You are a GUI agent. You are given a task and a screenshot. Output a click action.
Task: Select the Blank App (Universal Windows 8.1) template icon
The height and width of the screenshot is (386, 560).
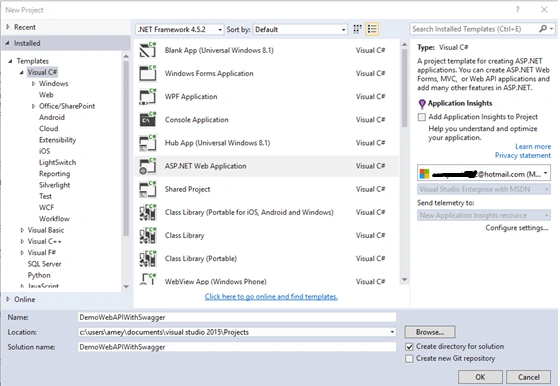point(148,50)
